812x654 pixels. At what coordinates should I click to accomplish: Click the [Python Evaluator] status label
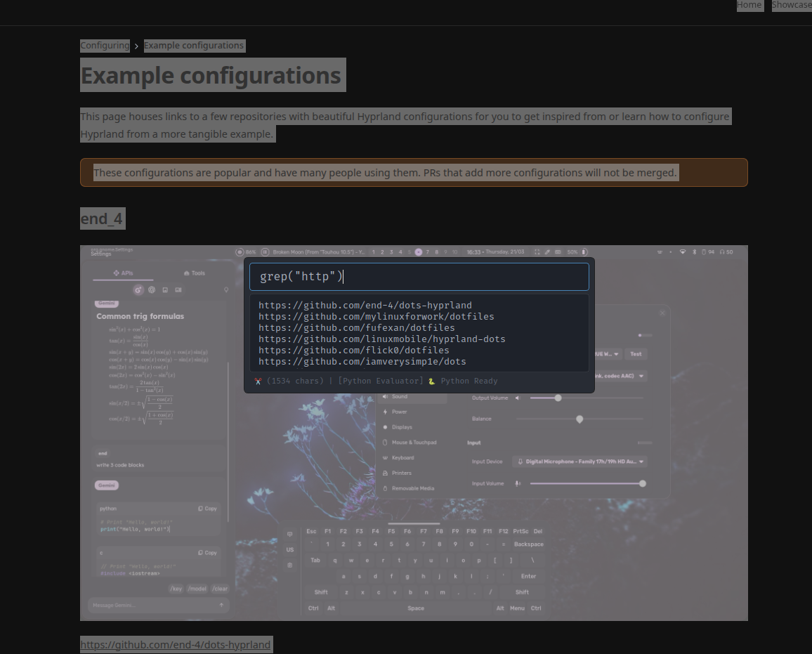coord(381,381)
